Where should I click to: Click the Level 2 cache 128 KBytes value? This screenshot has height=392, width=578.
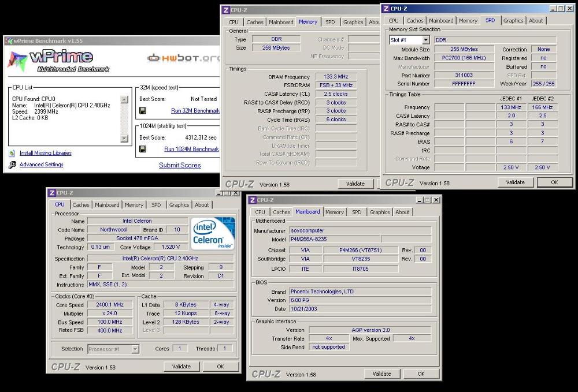(186, 322)
